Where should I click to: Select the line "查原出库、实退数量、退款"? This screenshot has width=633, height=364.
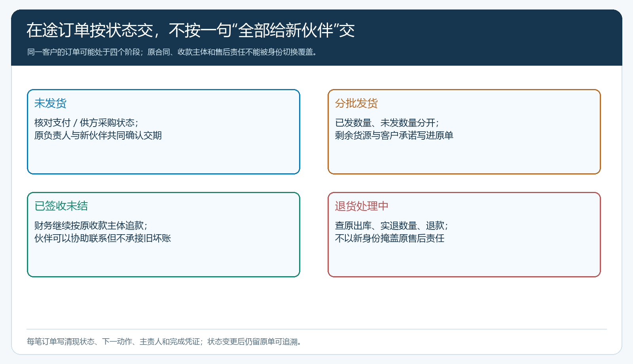coord(390,226)
